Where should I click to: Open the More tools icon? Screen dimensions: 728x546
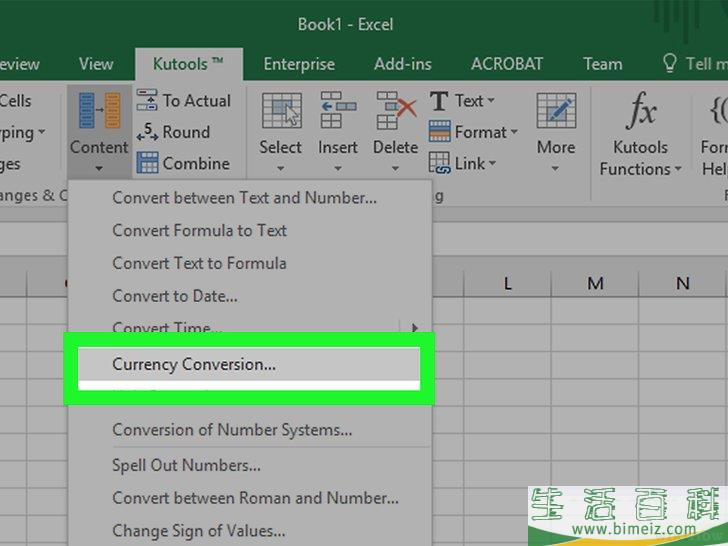tap(556, 110)
